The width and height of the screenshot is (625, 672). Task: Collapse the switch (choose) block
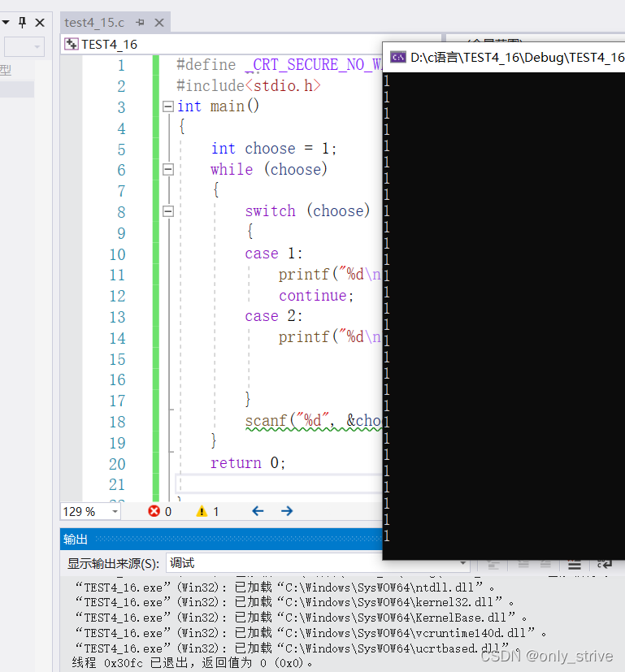(x=168, y=211)
